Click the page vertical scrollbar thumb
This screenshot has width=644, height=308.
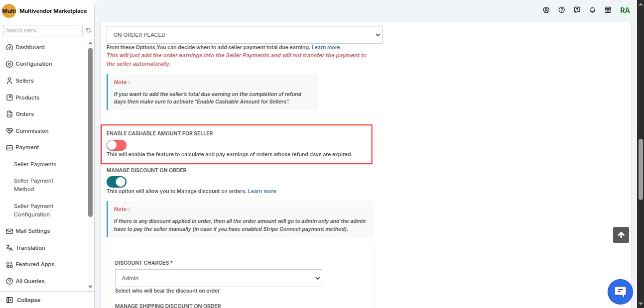640,169
